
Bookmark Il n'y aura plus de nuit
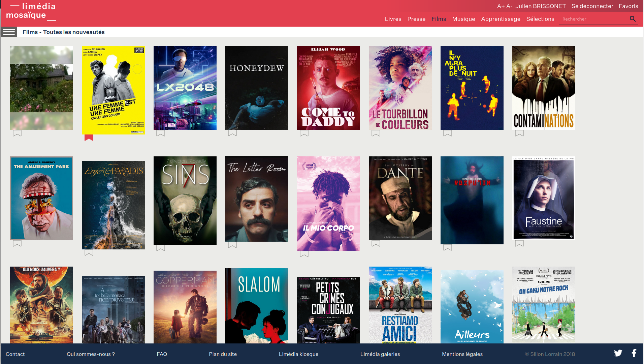(448, 133)
